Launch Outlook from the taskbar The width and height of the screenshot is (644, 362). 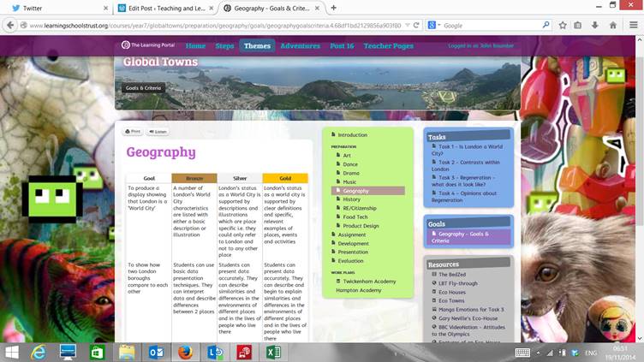(x=155, y=352)
